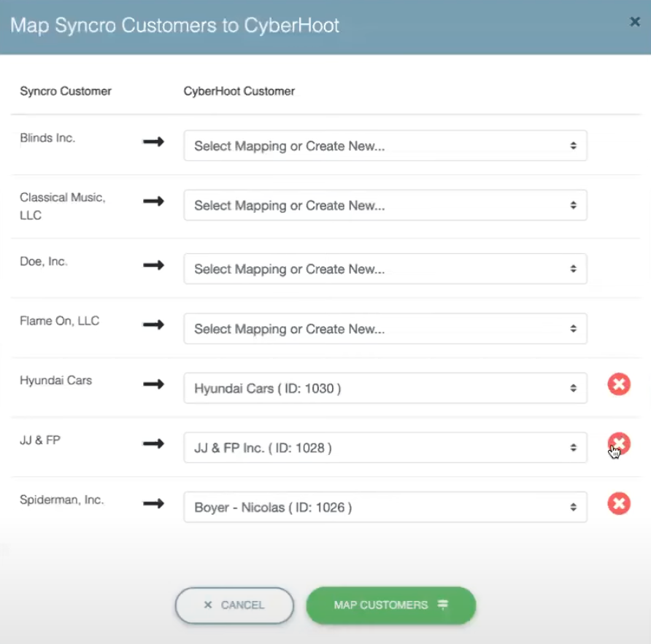Click the Flame On, LLC customer name
651x644 pixels.
(59, 321)
